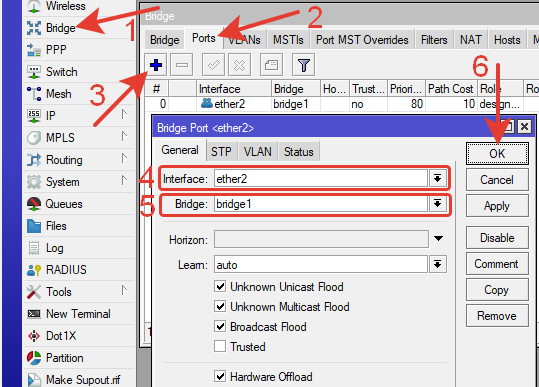539x387 pixels.
Task: Click the Bridge icon in sidebar
Action: tap(34, 28)
